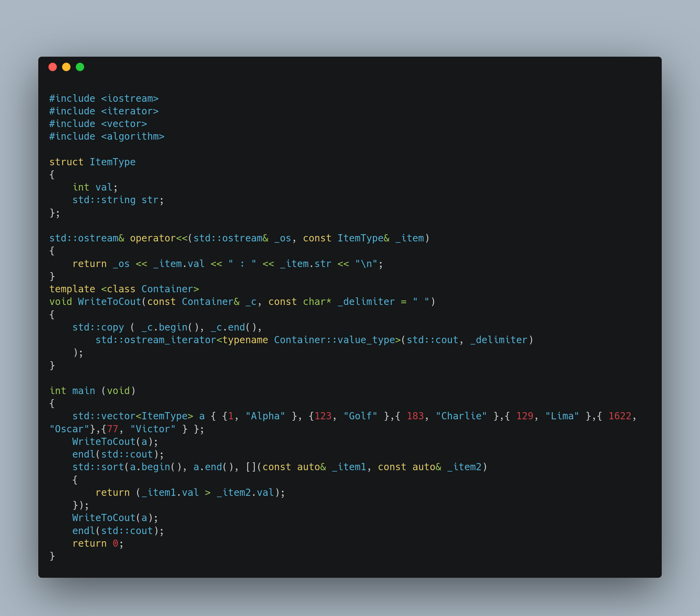Click the std::sort call

tap(98, 467)
